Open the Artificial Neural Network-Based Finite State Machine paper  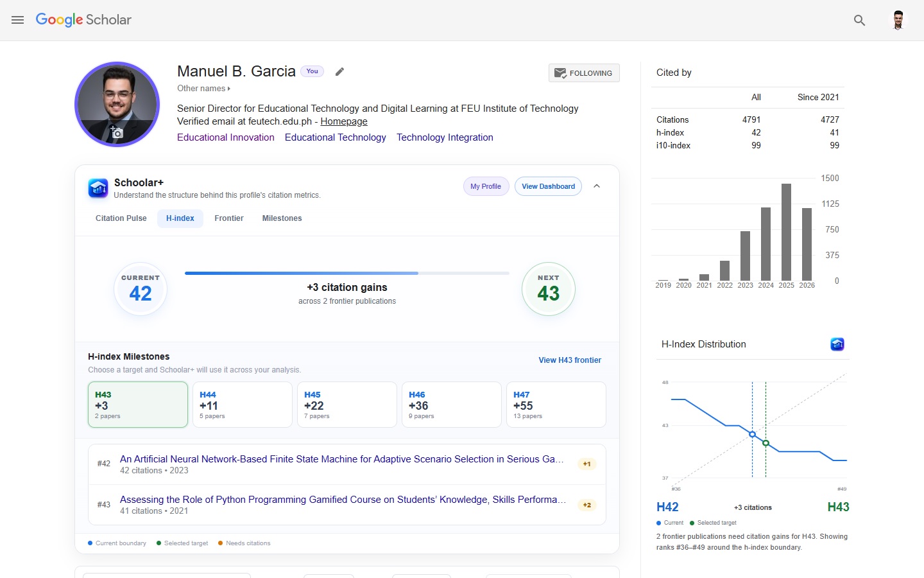pos(342,459)
